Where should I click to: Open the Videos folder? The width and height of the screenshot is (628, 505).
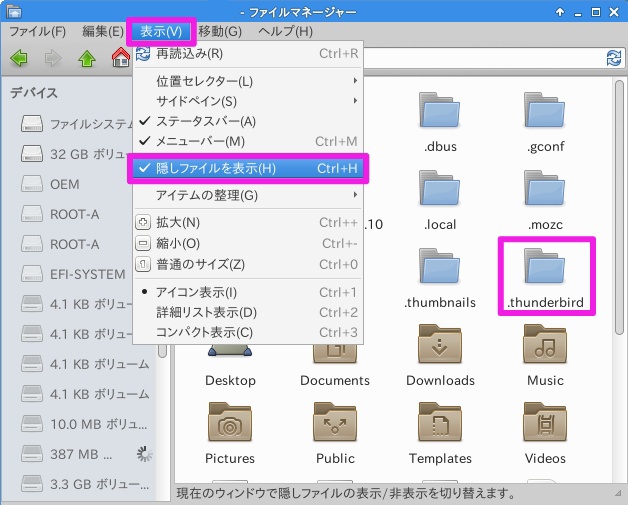click(545, 434)
